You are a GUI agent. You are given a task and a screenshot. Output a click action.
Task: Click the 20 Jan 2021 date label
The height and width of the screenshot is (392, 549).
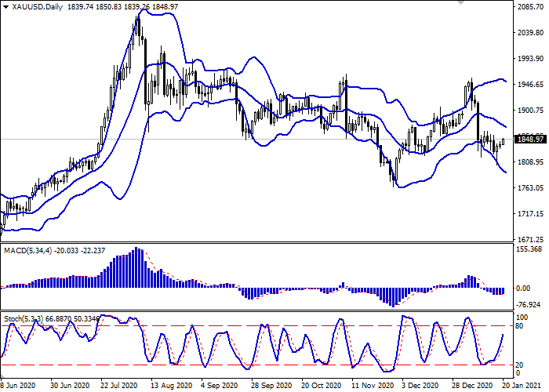click(522, 386)
